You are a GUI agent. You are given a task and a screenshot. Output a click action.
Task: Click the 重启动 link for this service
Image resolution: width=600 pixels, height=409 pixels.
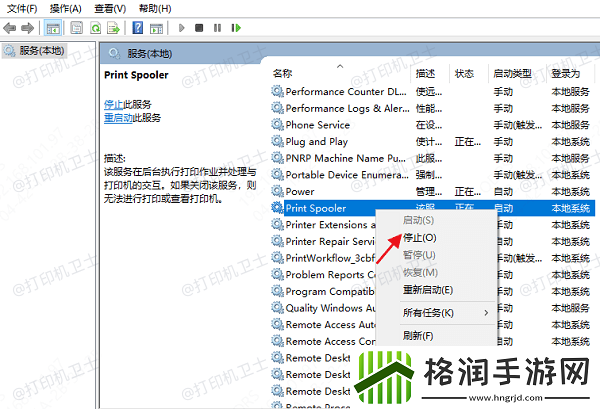pos(118,117)
